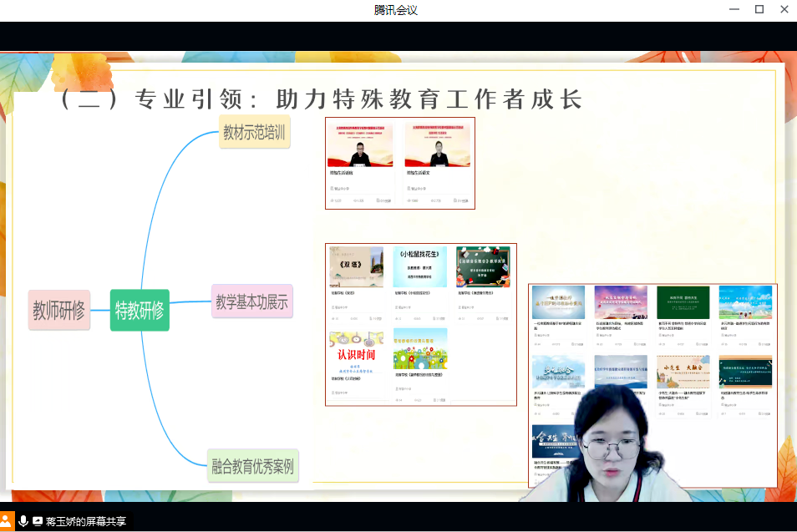Open the green chalkboard music lesson thumbnail
Image resolution: width=797 pixels, height=532 pixels.
click(483, 267)
